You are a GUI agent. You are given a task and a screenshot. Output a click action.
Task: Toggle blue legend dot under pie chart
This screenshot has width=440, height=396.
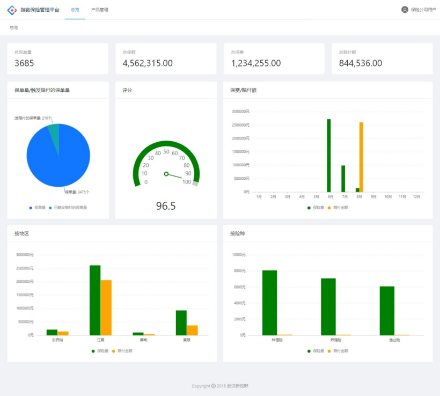(31, 208)
